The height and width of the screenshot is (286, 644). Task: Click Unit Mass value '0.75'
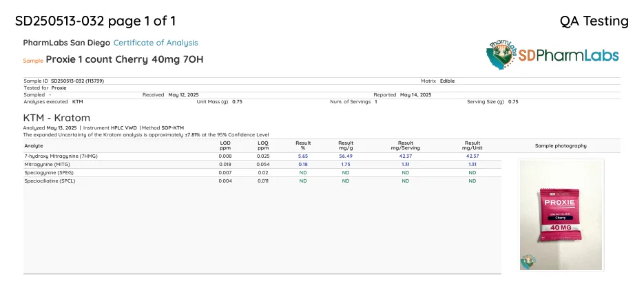237,101
